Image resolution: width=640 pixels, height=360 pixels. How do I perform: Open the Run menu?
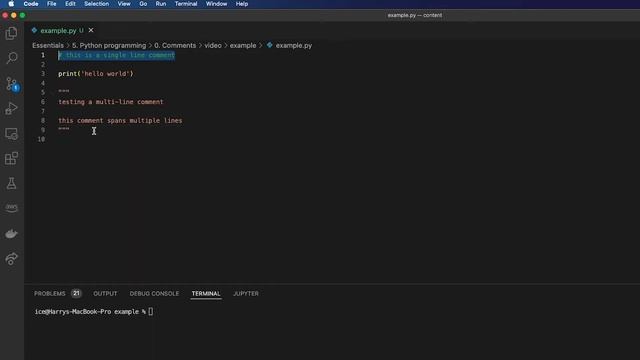coord(161,4)
